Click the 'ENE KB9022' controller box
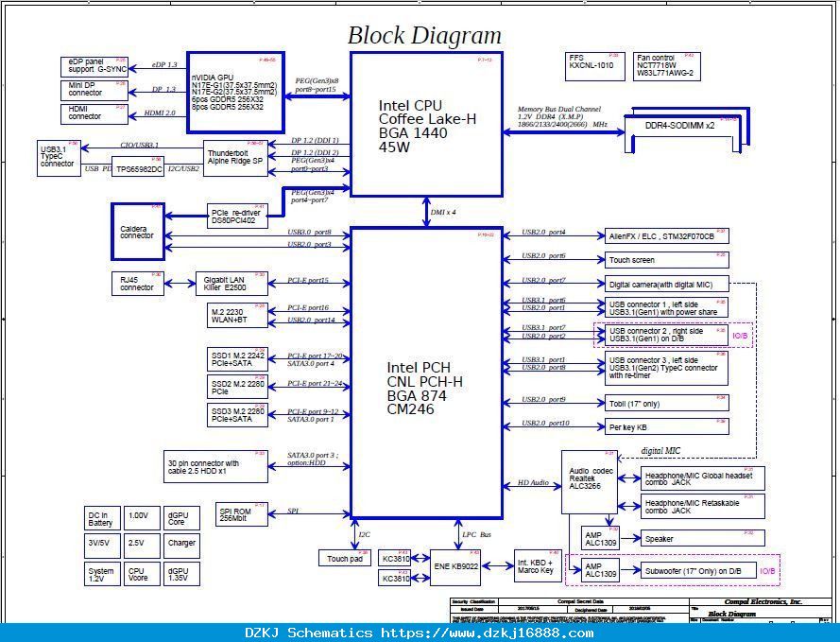The height and width of the screenshot is (642, 840). point(454,567)
